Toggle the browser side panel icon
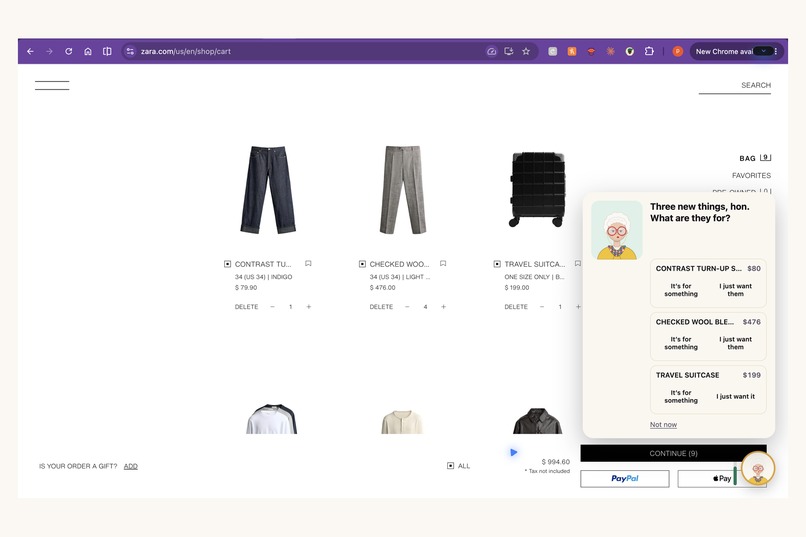The image size is (806, 537). pyautogui.click(x=107, y=51)
